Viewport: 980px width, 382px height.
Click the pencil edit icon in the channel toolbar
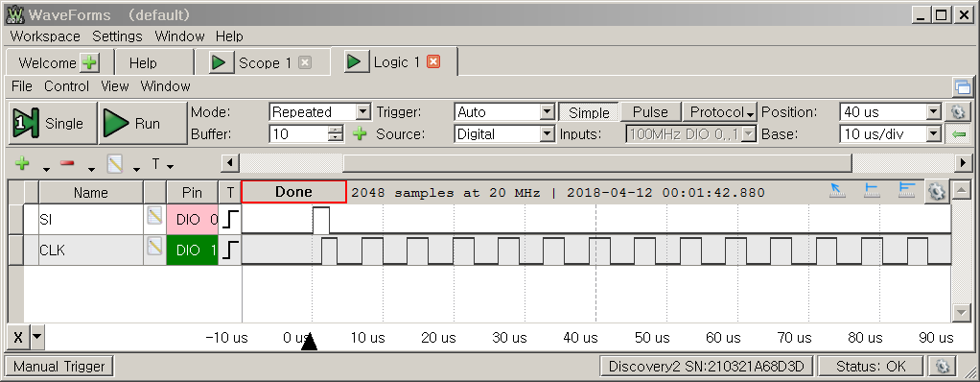[114, 164]
